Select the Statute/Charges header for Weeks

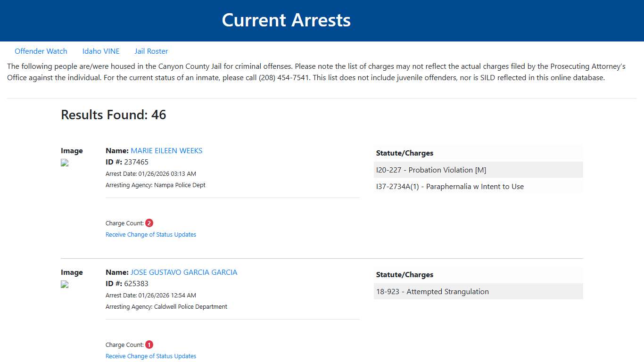click(x=405, y=153)
